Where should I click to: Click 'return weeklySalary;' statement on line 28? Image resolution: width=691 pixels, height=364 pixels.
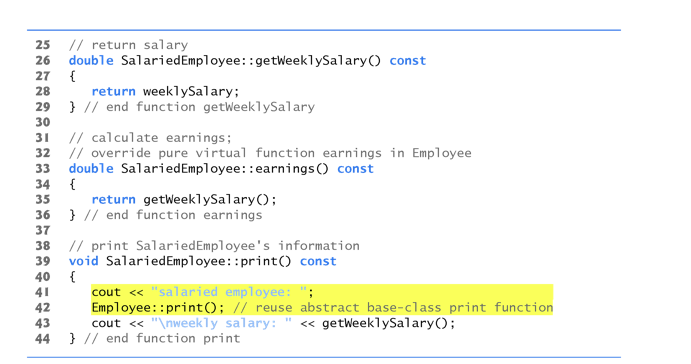165,91
